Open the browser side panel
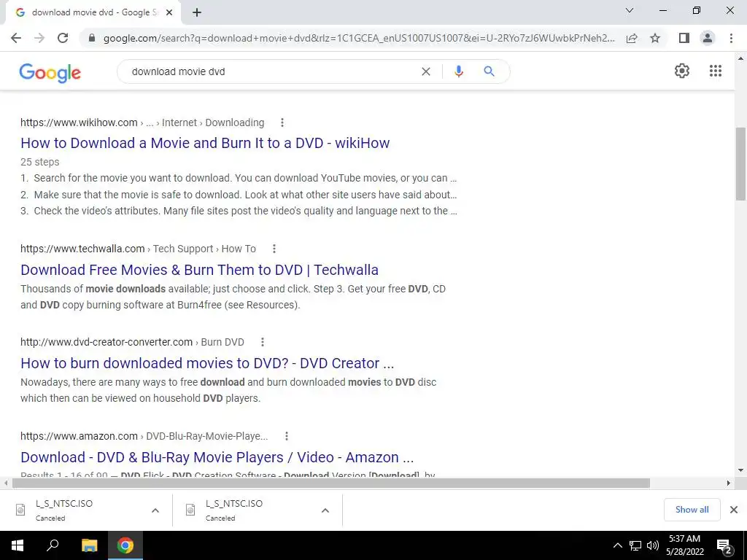Screen dimensions: 747x560 tap(684, 38)
